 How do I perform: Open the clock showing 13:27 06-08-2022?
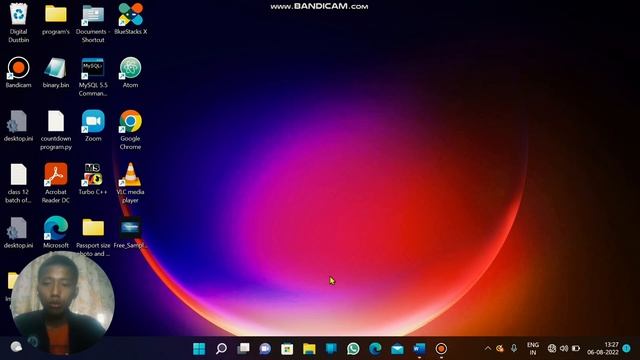[603, 349]
